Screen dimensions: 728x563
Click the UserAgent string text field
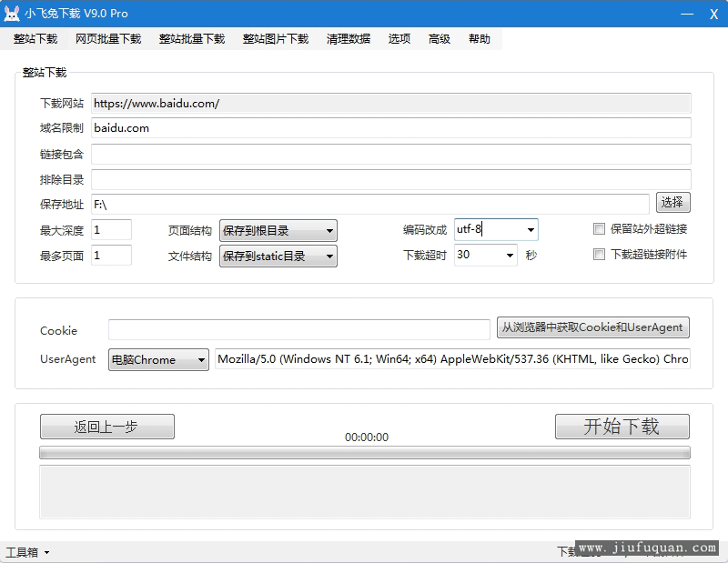(x=452, y=358)
